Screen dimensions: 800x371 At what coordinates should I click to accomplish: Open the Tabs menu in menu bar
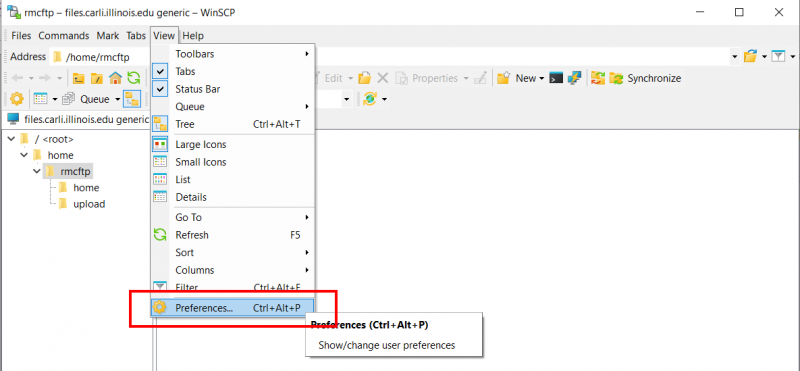click(x=136, y=36)
